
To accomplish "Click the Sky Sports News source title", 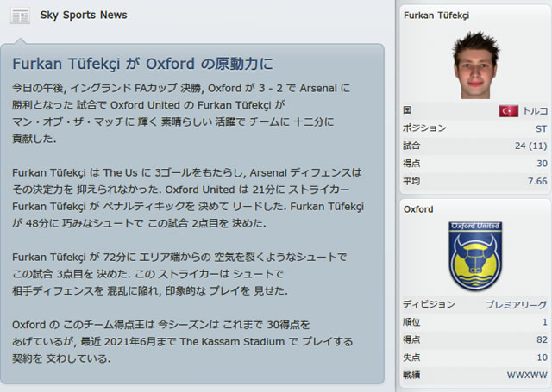I will (84, 16).
